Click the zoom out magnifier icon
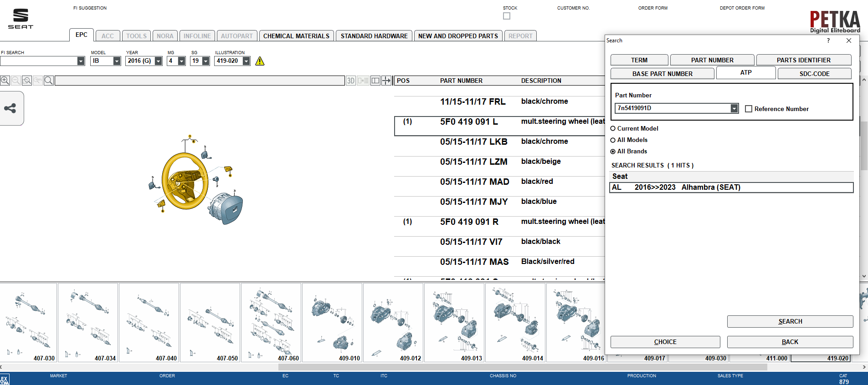868x385 pixels. point(16,81)
